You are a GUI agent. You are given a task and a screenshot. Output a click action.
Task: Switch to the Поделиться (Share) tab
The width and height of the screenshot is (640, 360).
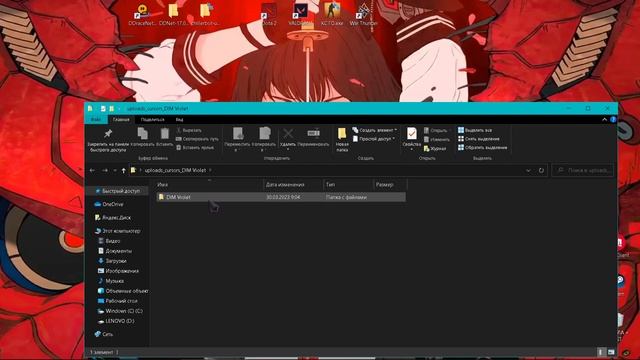click(152, 120)
